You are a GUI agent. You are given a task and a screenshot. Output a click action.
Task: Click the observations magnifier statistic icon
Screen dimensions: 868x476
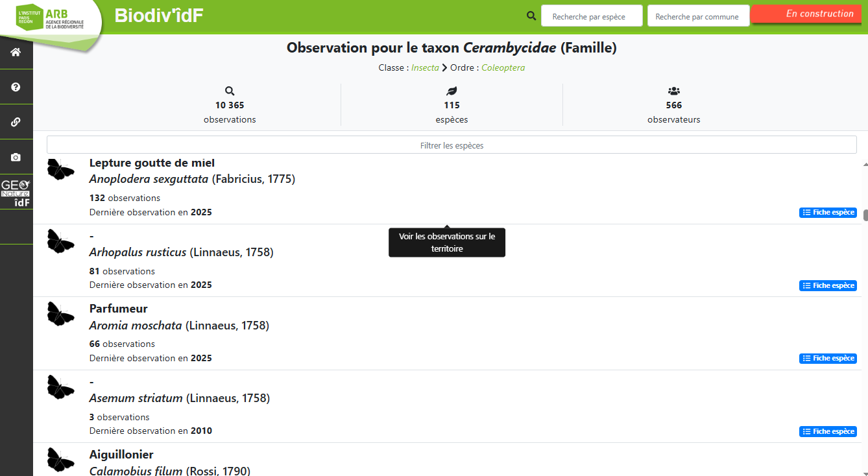point(230,91)
